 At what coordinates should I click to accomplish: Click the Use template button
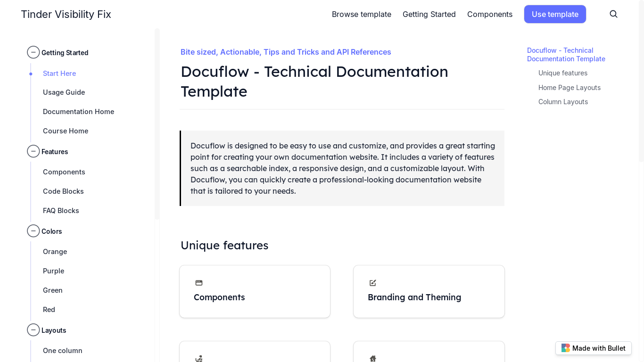(555, 14)
